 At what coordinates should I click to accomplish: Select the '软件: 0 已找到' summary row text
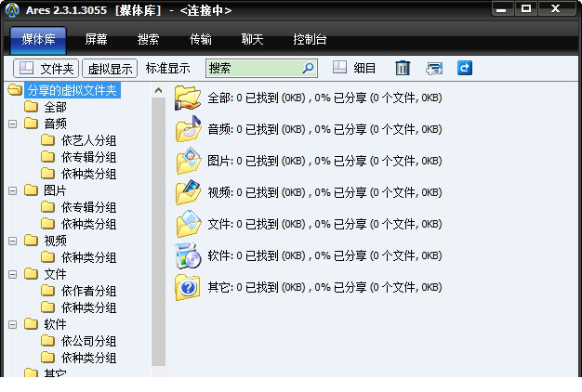[324, 255]
